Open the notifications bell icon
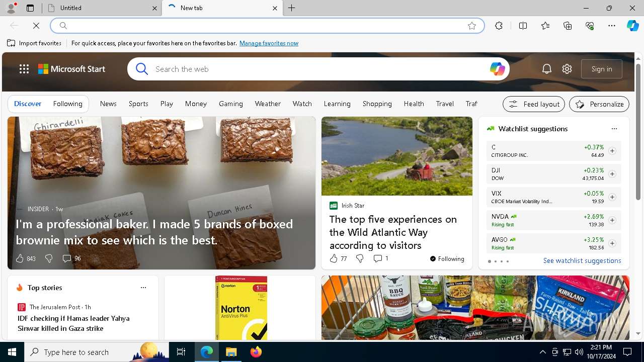Viewport: 644px width, 362px height. [547, 69]
